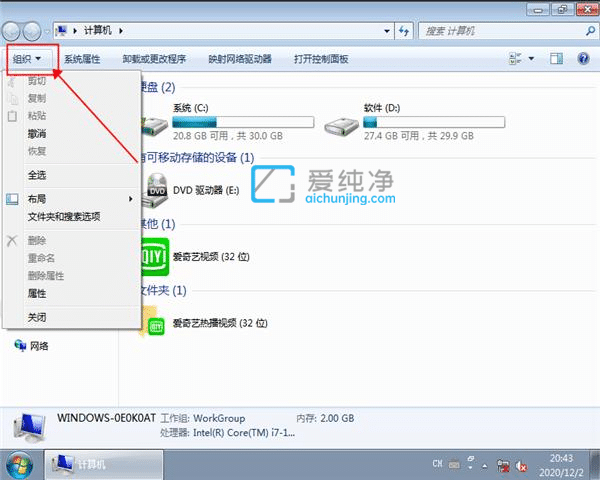Toggle the preview pane icon
600x480 pixels.
point(556,59)
